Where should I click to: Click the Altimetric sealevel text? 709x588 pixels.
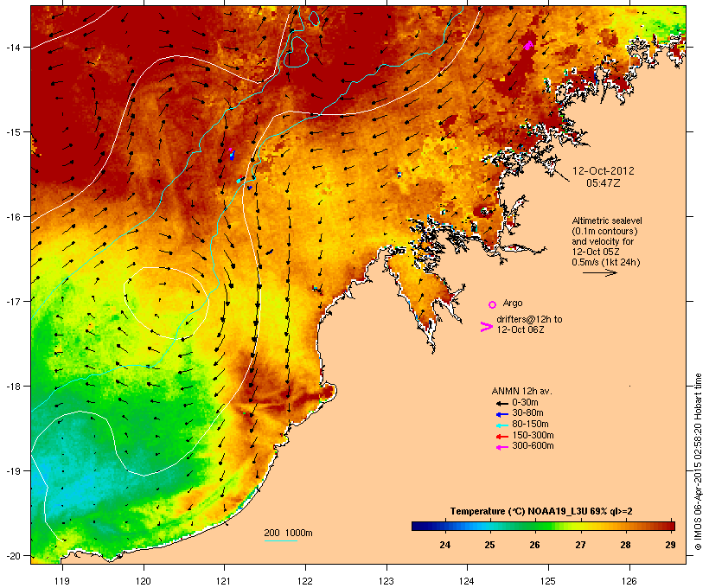tap(607, 220)
